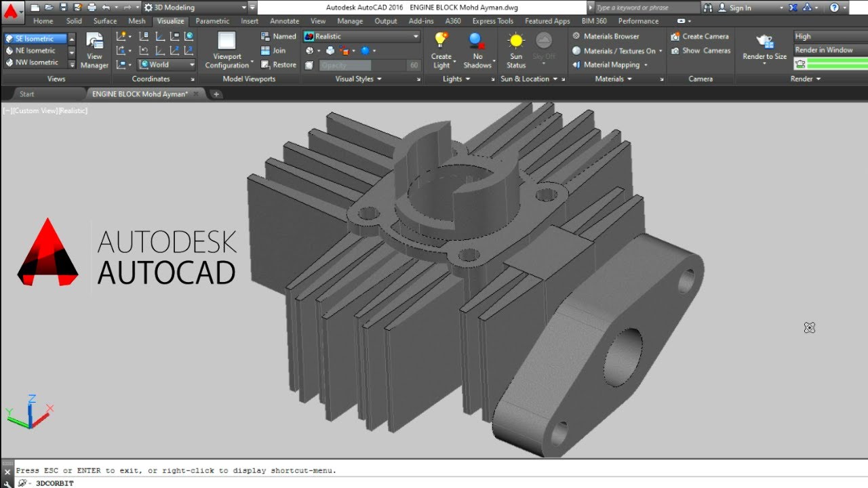Click the UCS icon in viewport corner
Viewport: 868px width, 488px height.
pyautogui.click(x=29, y=411)
